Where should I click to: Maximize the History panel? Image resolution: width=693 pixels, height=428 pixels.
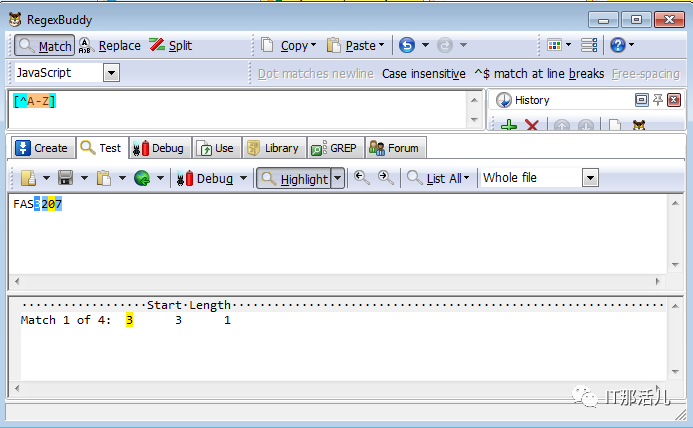point(641,100)
